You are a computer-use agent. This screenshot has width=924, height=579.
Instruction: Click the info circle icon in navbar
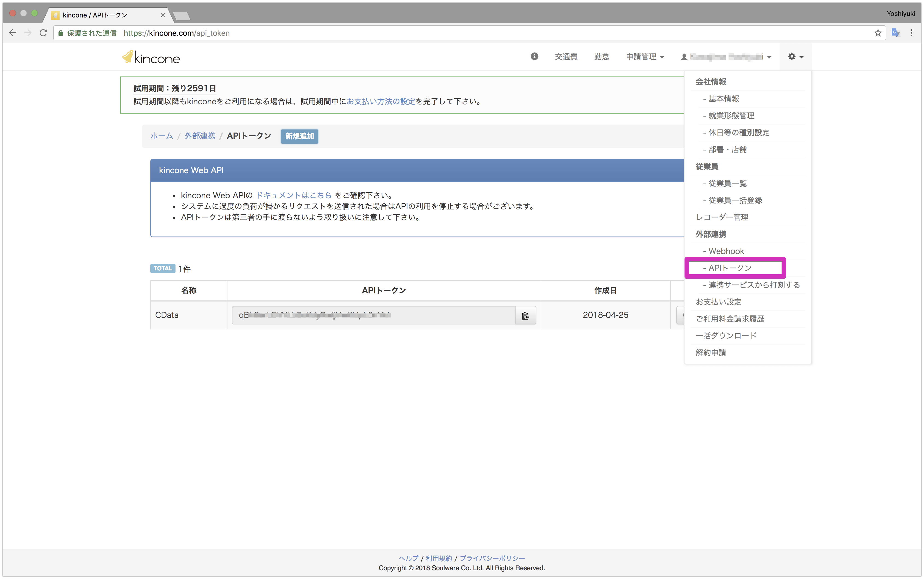pos(534,56)
